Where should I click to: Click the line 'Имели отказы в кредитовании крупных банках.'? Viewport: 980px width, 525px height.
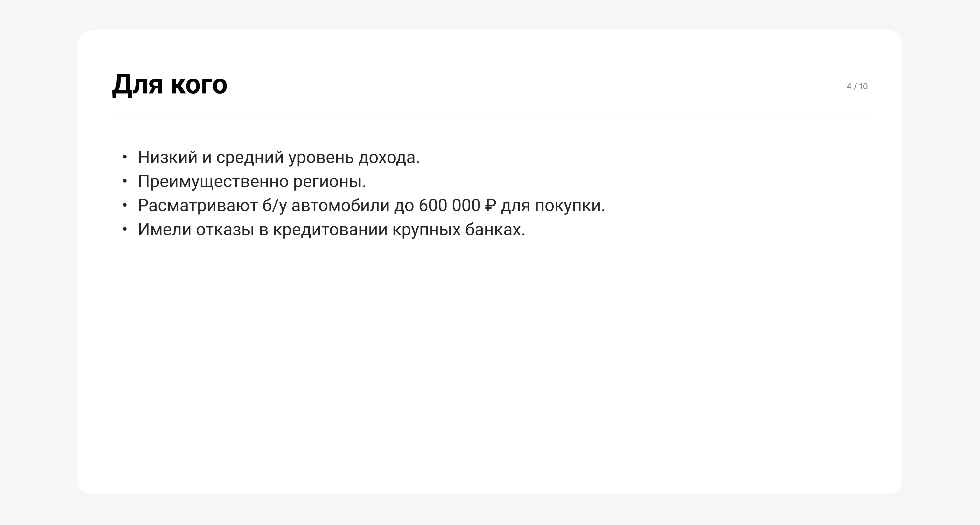pyautogui.click(x=331, y=229)
